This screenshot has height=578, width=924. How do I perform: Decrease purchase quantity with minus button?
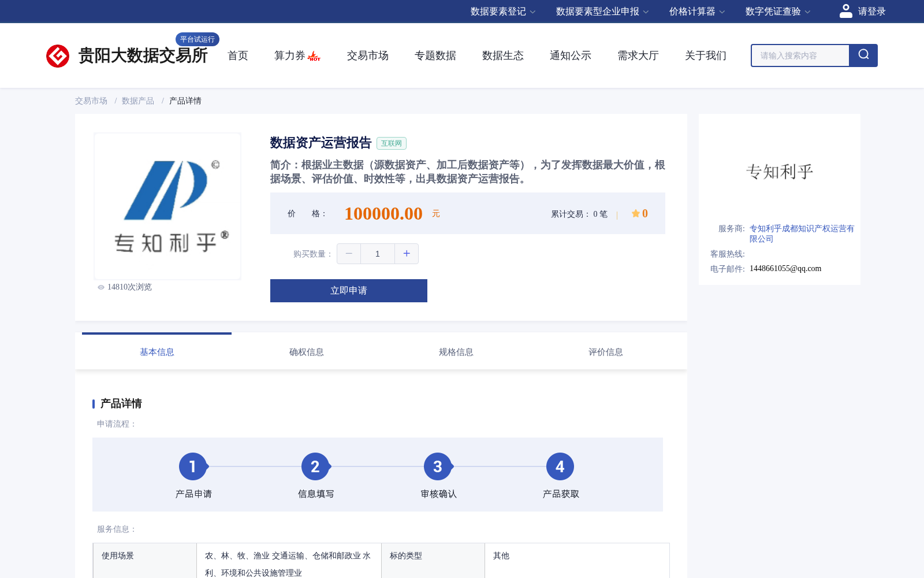(x=349, y=254)
